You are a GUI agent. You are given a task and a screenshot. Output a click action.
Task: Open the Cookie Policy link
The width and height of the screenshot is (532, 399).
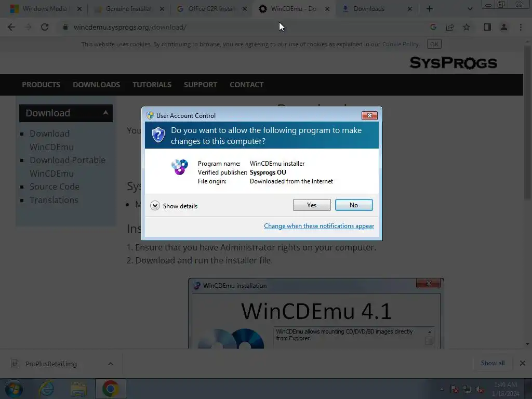(401, 44)
